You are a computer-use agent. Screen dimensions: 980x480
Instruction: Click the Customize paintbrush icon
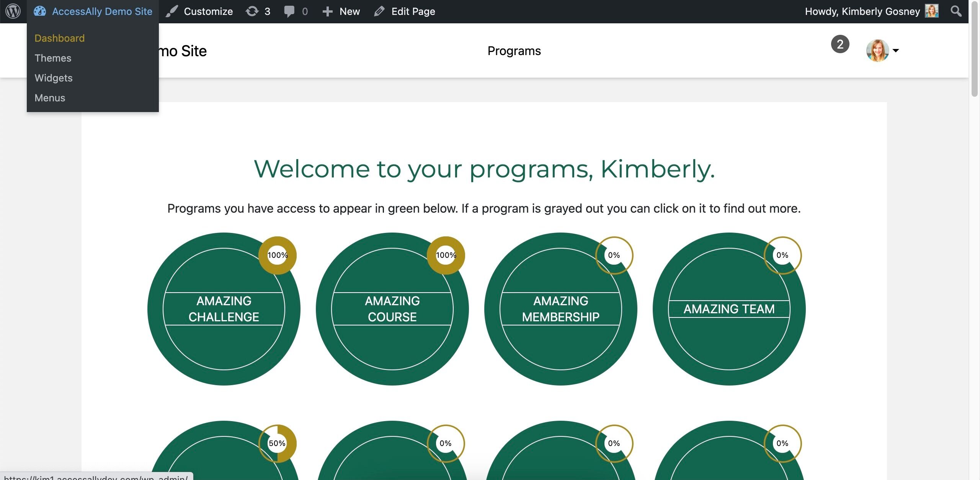coord(172,11)
